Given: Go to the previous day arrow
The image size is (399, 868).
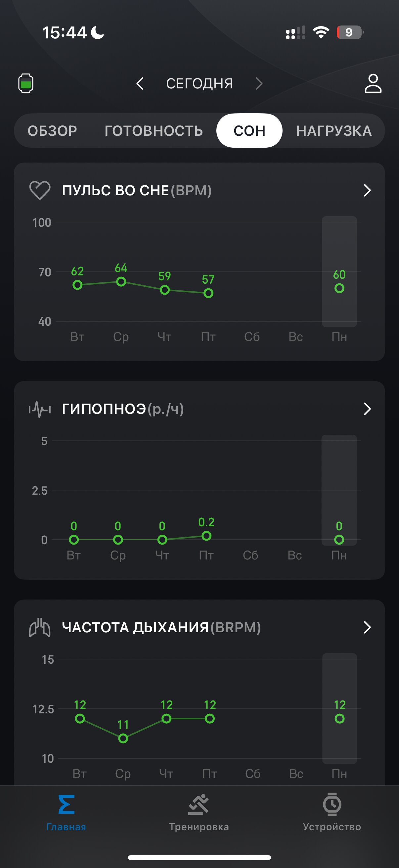Looking at the screenshot, I should point(140,83).
